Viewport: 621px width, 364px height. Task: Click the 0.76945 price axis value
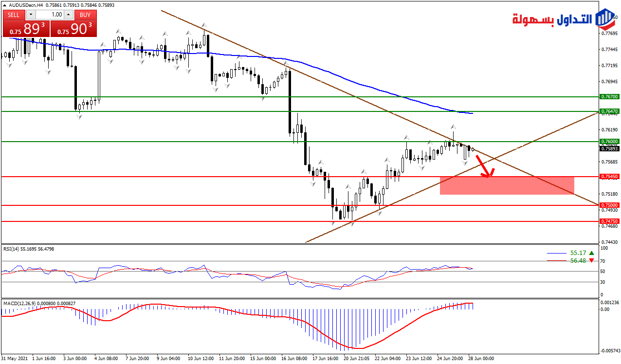coord(609,82)
